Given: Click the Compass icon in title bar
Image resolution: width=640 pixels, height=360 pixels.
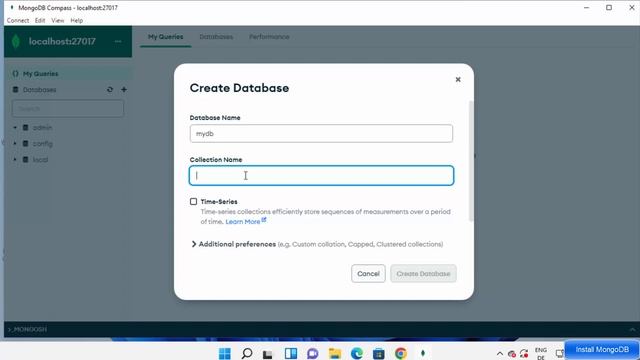Looking at the screenshot, I should pos(11,7).
